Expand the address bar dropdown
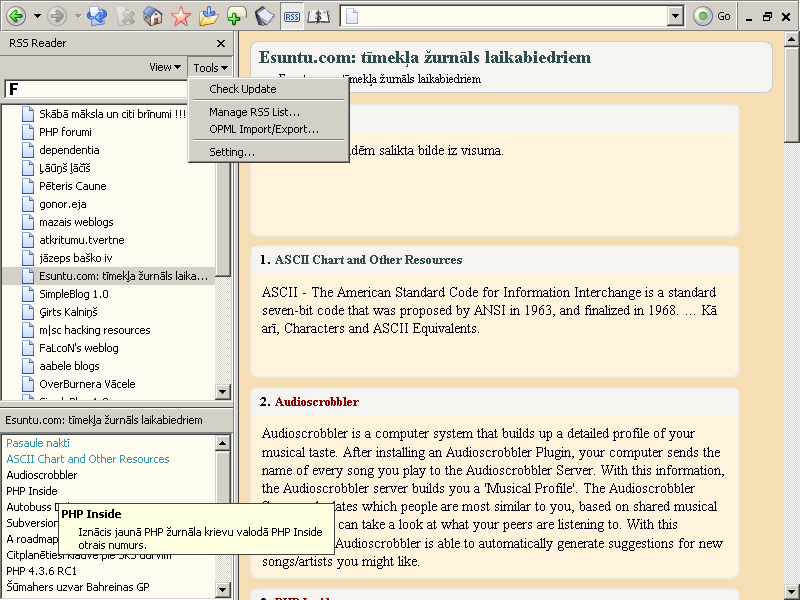This screenshot has width=800, height=600. [x=675, y=16]
